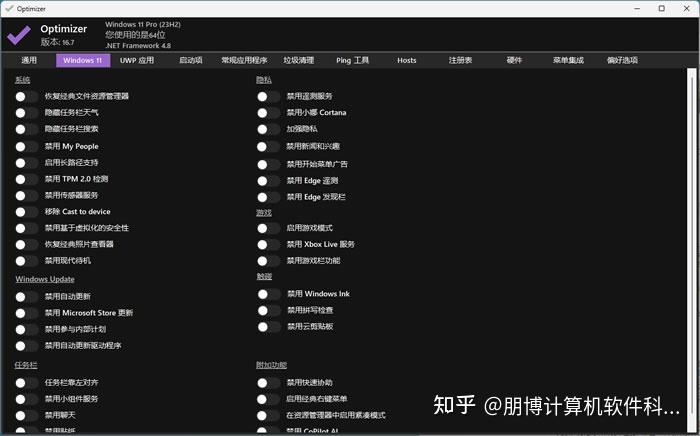This screenshot has width=700, height=436.
Task: Enable 禁用拼写检查 switch
Action: point(269,311)
